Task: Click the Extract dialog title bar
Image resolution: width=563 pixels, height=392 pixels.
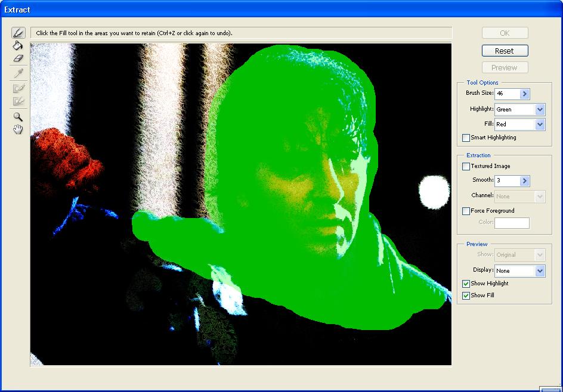Action: (x=281, y=9)
